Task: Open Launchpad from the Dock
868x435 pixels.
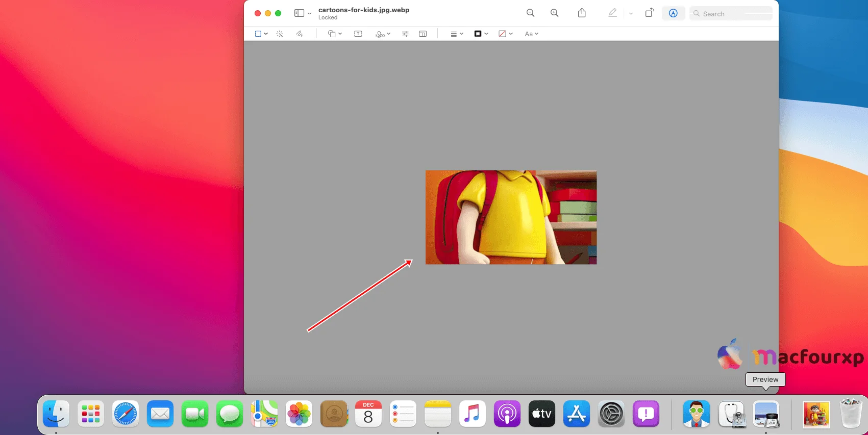Action: point(91,414)
